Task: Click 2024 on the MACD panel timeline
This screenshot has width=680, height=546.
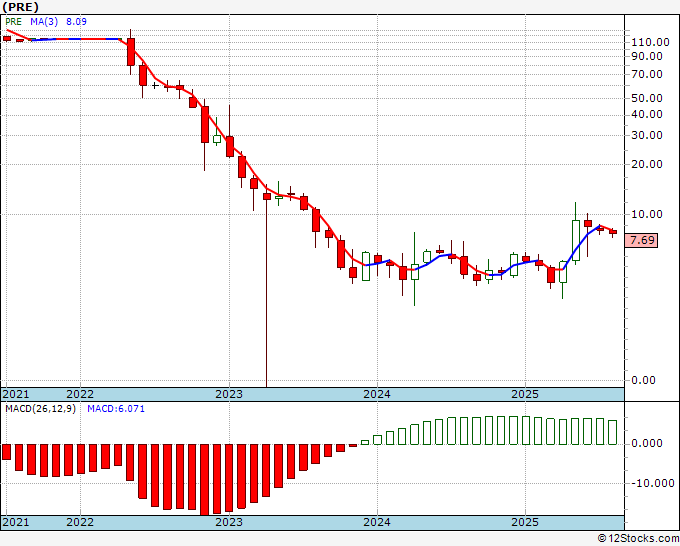Action: tap(377, 522)
